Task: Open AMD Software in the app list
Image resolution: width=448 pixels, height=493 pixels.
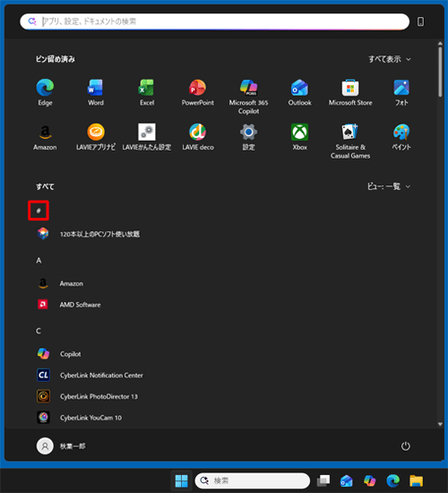Action: point(68,305)
